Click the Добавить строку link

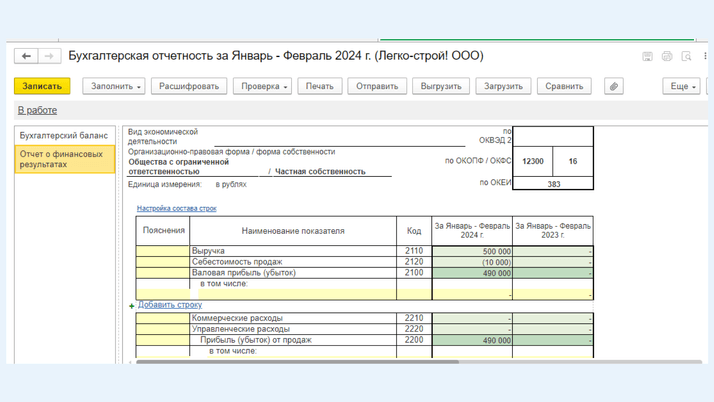tap(169, 305)
